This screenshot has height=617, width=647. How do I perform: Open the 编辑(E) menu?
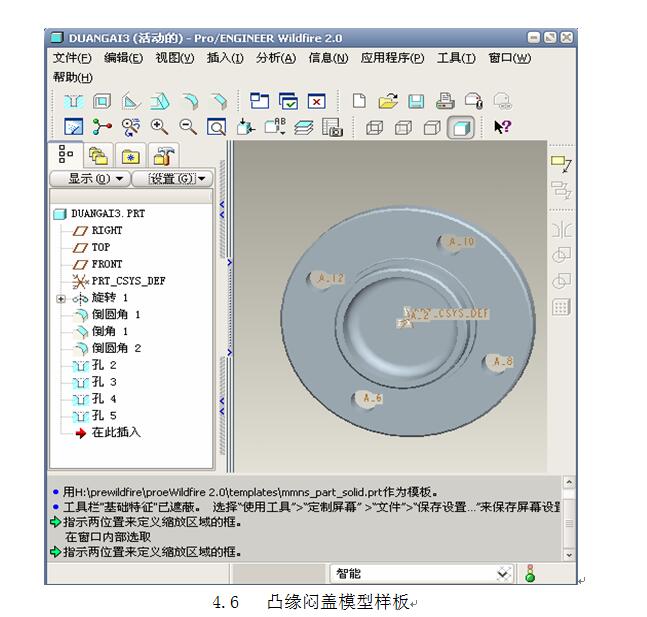[123, 58]
